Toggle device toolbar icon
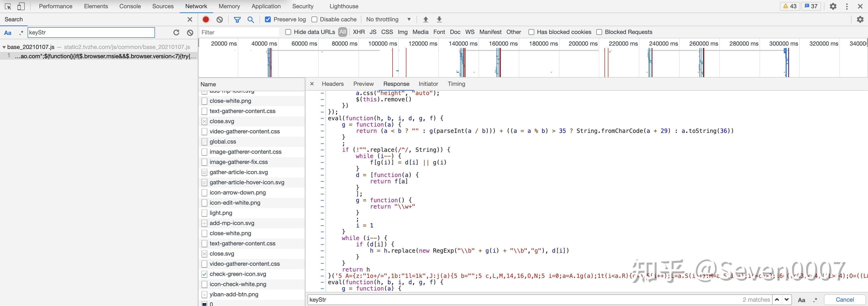Screen dimensions: 868x306 click(21, 6)
